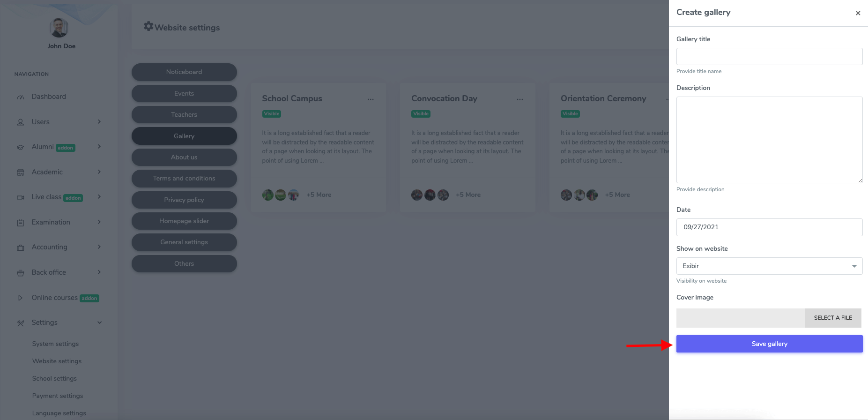
Task: Click the Examination clipboard icon
Action: pyautogui.click(x=21, y=223)
